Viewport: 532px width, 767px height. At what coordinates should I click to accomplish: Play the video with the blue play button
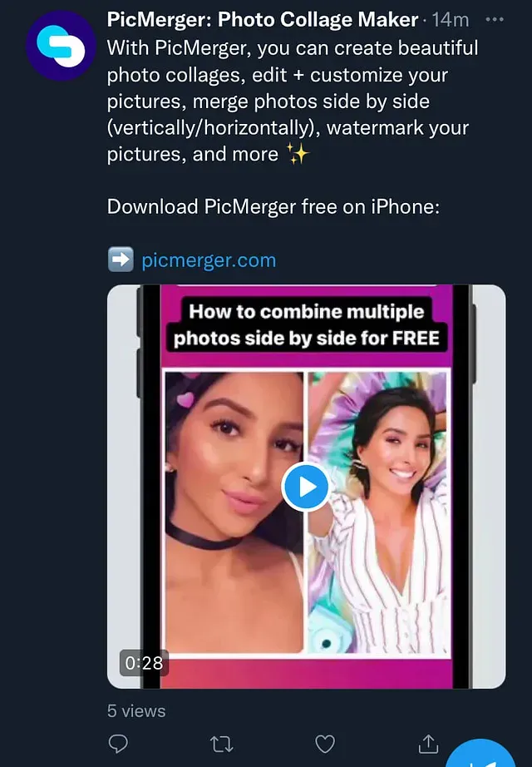tap(306, 487)
